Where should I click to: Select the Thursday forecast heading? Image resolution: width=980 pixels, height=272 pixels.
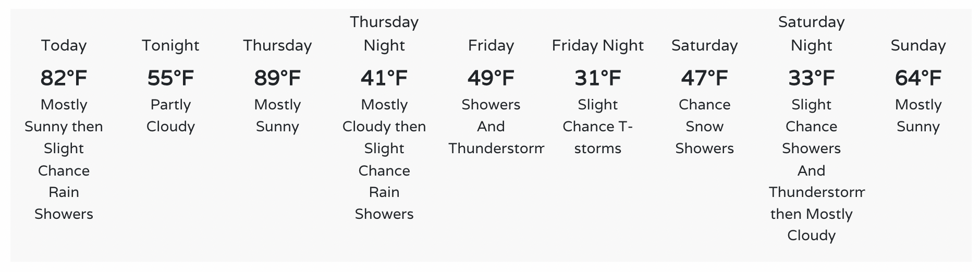pyautogui.click(x=277, y=46)
